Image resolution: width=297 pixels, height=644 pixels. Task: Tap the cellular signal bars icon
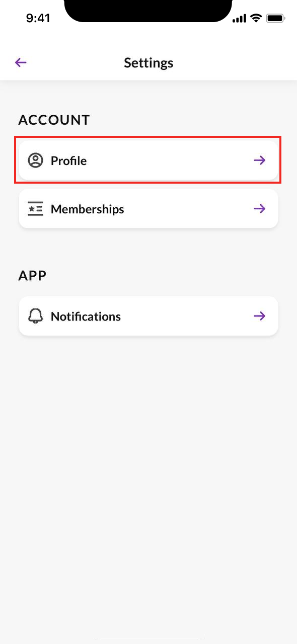[239, 18]
